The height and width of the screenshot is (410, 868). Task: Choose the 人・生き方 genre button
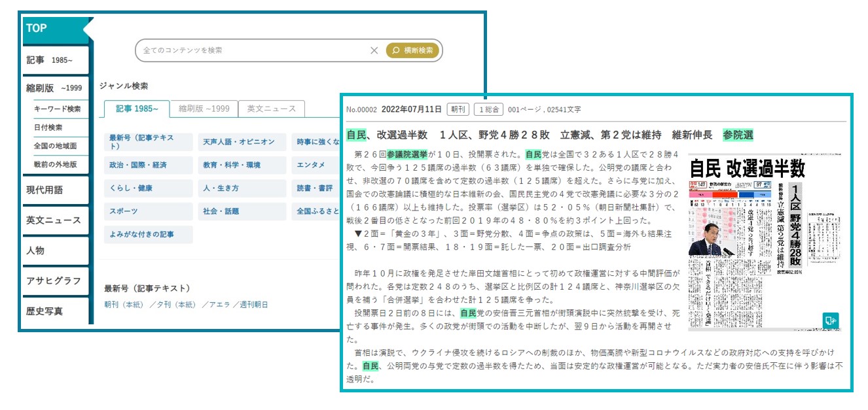(242, 188)
